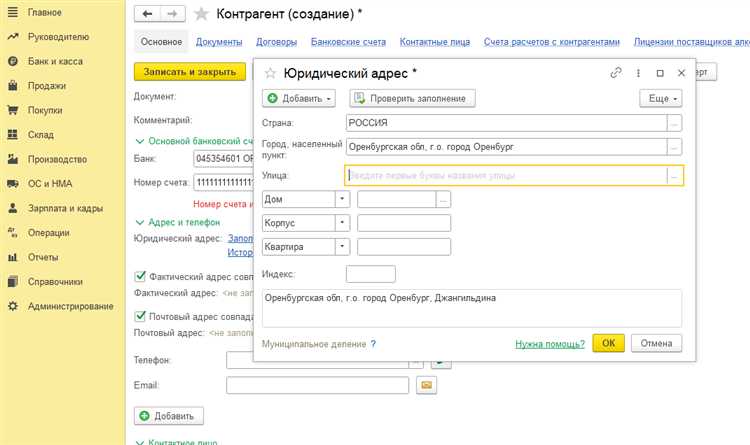Click the Нужна помощь? link
The height and width of the screenshot is (445, 750).
click(x=550, y=344)
